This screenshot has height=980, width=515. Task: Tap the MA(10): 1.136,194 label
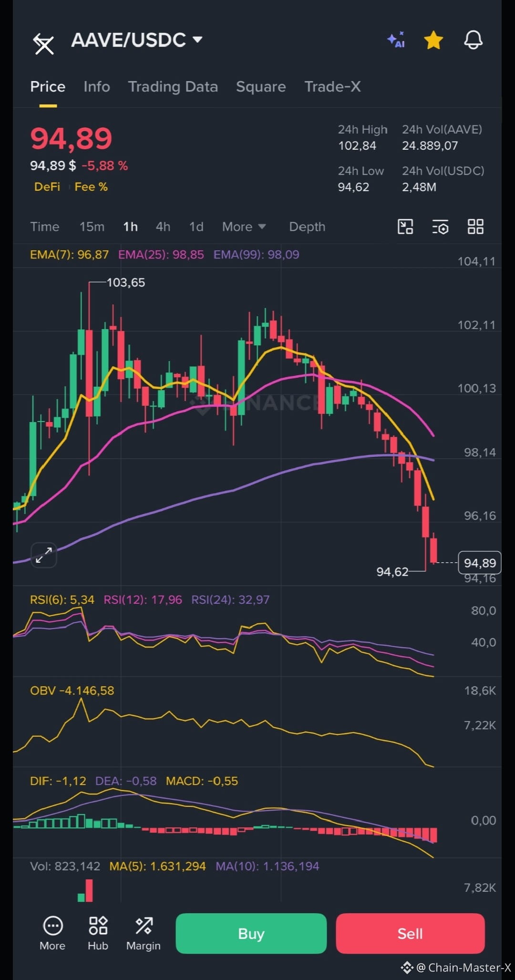pyautogui.click(x=268, y=867)
